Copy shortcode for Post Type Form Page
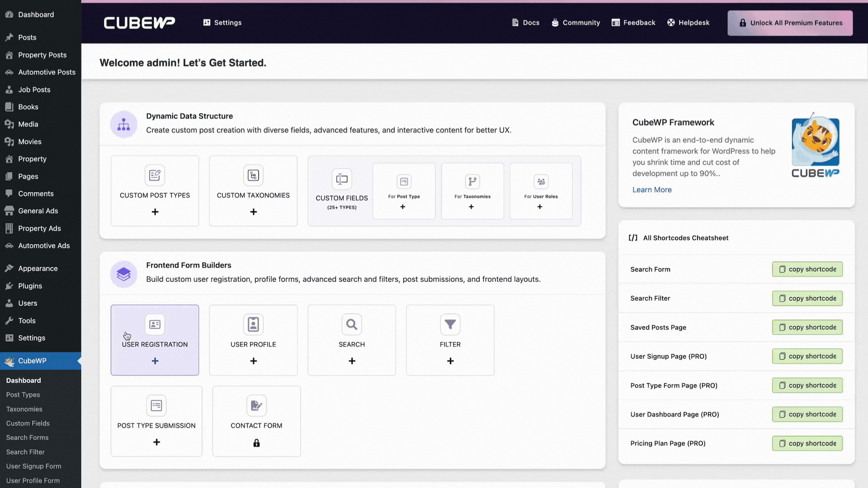868x488 pixels. (x=807, y=385)
